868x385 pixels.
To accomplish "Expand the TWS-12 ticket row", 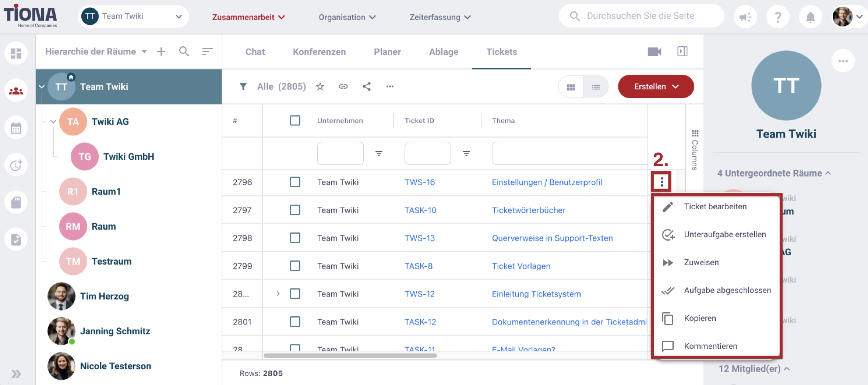I will pyautogui.click(x=278, y=294).
